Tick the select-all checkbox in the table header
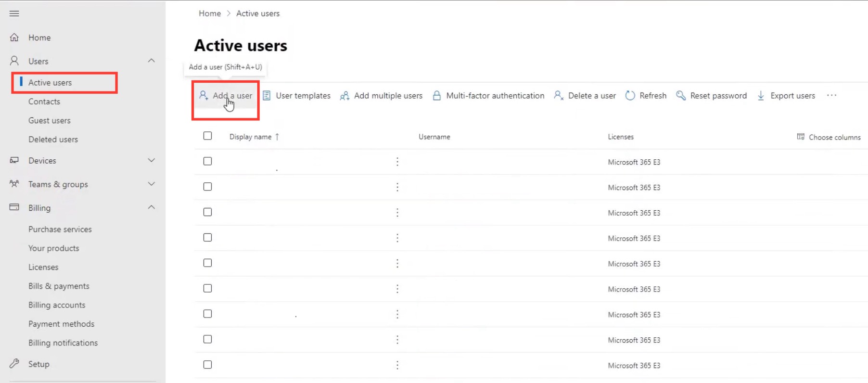The height and width of the screenshot is (383, 868). [x=207, y=136]
